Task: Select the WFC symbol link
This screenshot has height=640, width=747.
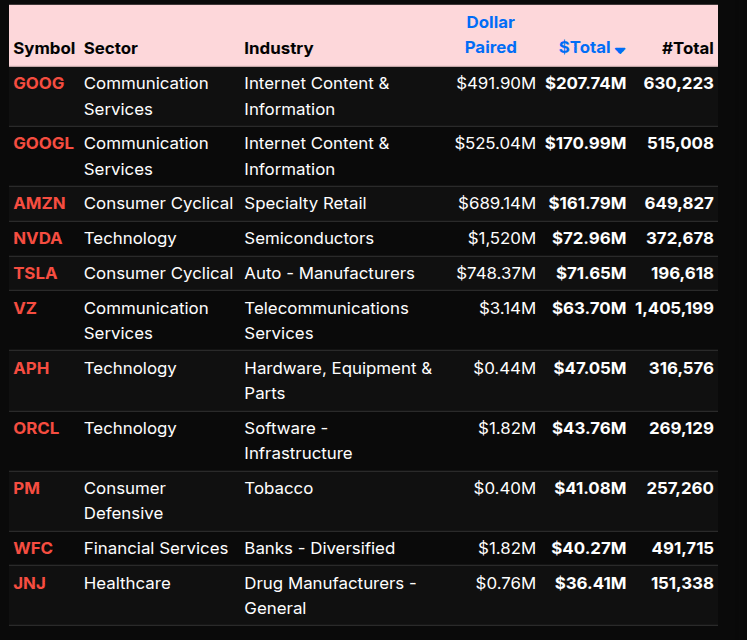Action: pyautogui.click(x=34, y=549)
